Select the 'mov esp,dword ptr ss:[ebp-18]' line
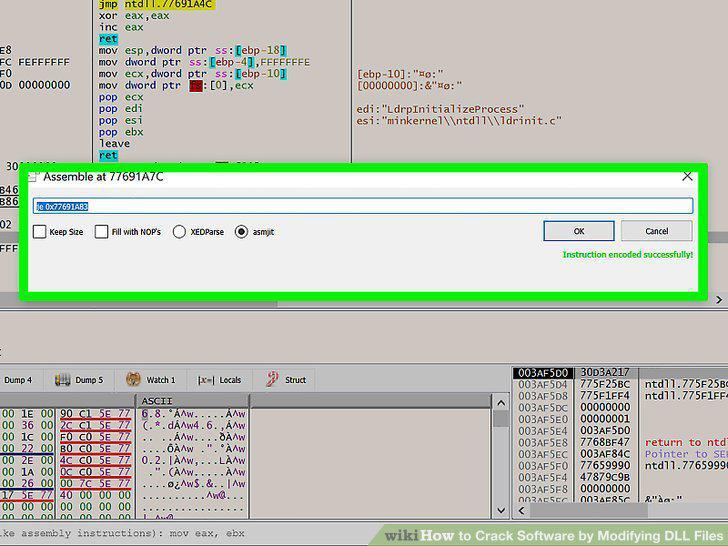This screenshot has width=728, height=546. (x=193, y=51)
